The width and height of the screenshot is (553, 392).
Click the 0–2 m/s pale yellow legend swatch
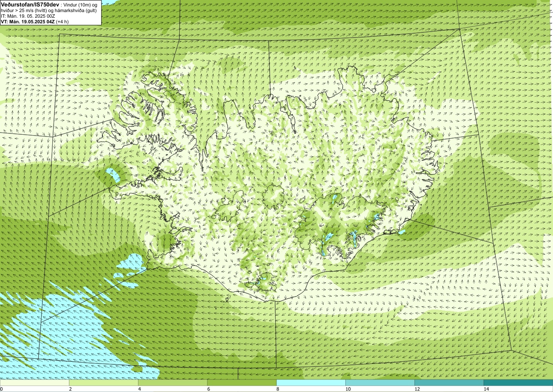point(35,383)
